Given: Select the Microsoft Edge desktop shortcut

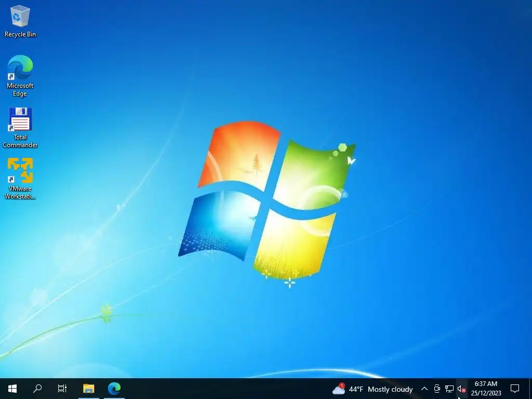Looking at the screenshot, I should pyautogui.click(x=20, y=76).
